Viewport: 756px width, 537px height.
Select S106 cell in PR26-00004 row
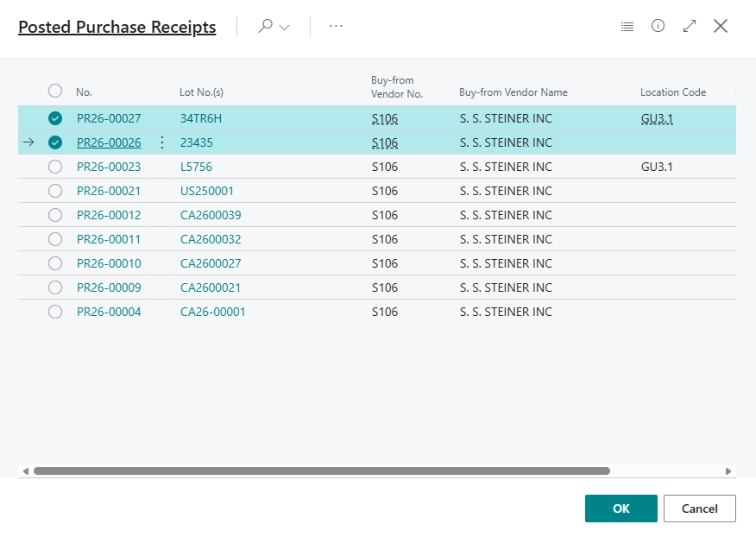[385, 312]
